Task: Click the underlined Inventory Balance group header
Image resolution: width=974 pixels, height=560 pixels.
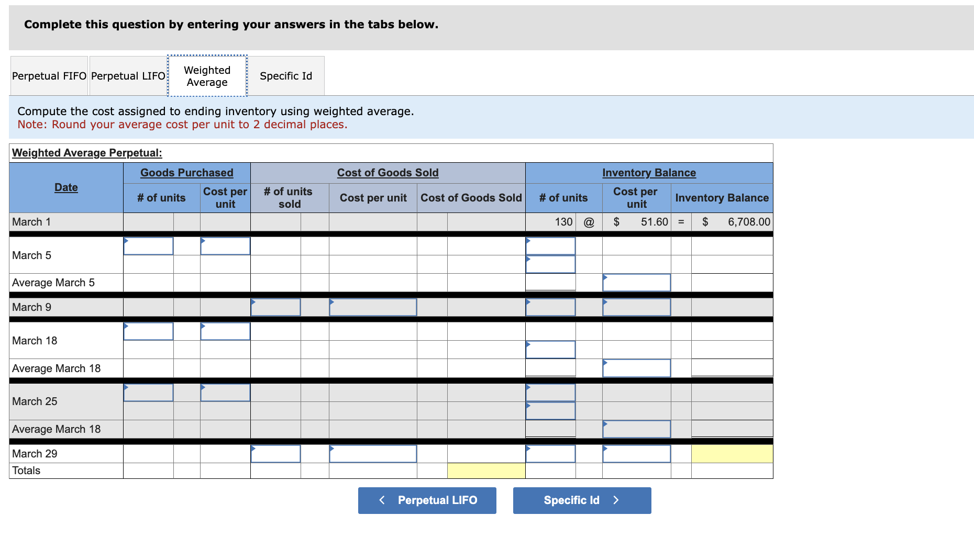Action: click(x=649, y=173)
